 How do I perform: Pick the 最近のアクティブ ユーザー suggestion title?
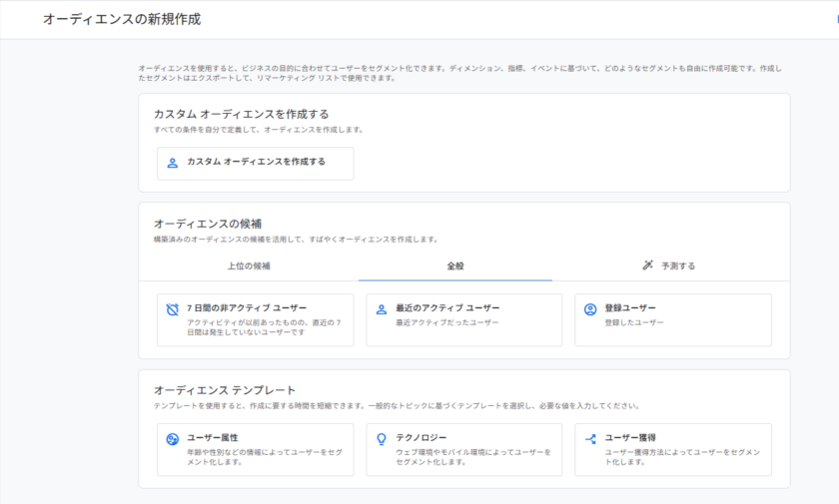448,308
